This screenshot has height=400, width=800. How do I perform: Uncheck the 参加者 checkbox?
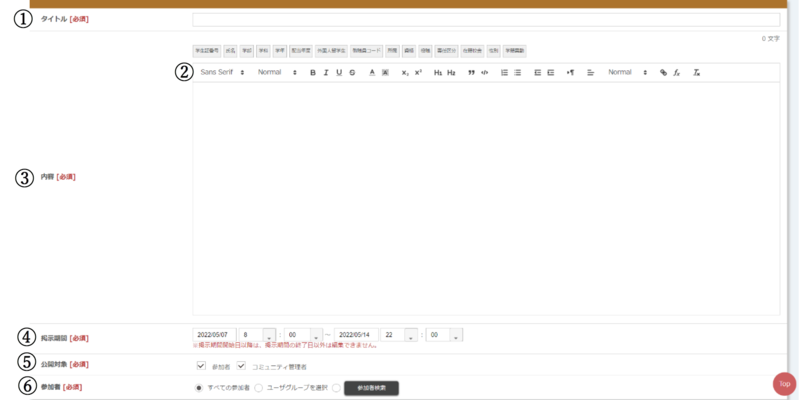pos(201,366)
